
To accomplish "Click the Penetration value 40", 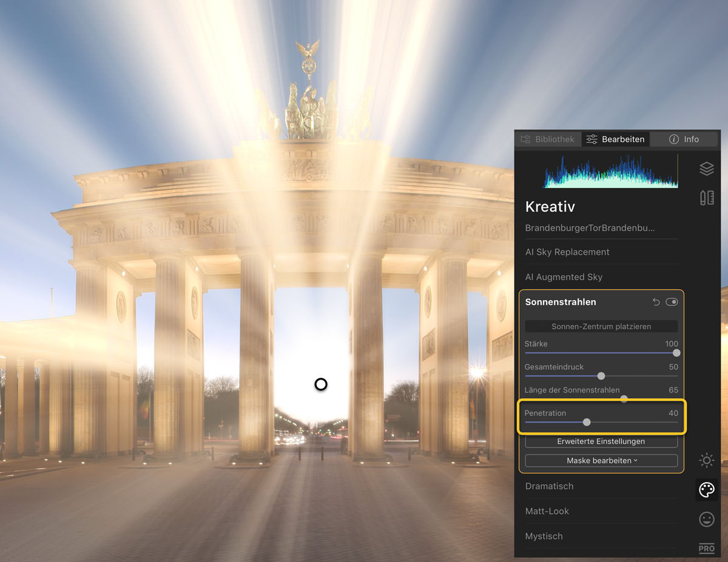I will pyautogui.click(x=673, y=413).
